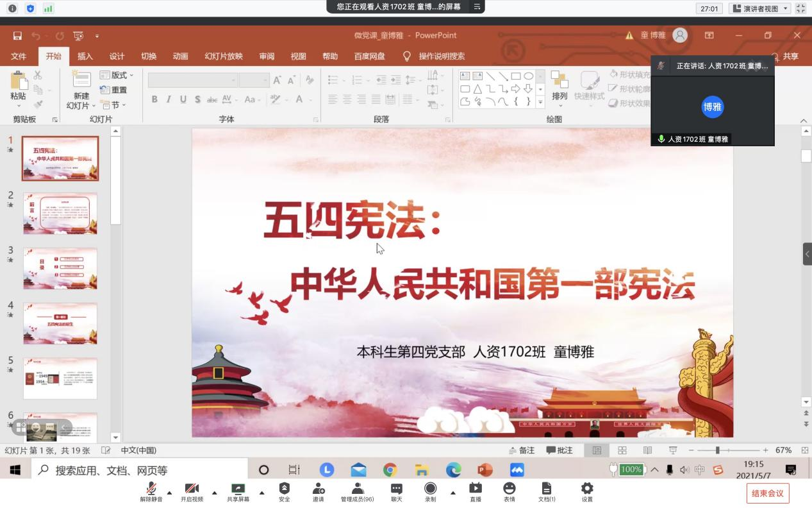This screenshot has height=508, width=812.
Task: Open the Slide Show ribbon tab
Action: (224, 56)
